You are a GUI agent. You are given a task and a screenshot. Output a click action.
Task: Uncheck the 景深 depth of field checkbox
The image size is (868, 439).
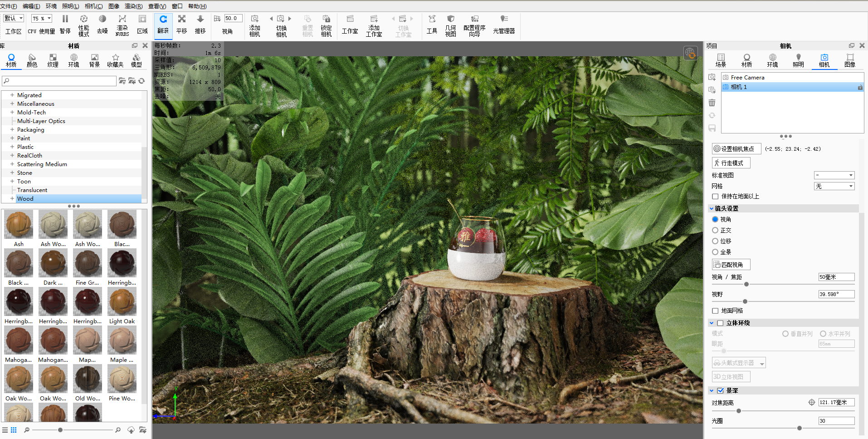click(720, 390)
